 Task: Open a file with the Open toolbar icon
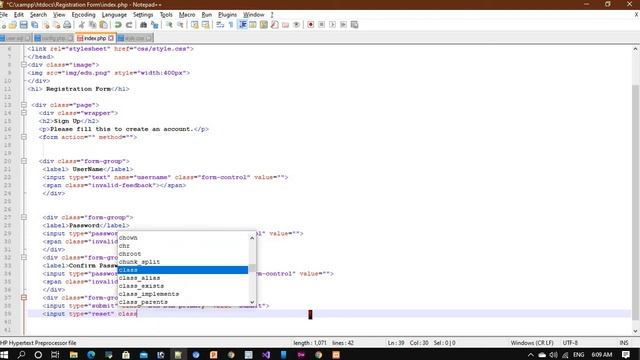pyautogui.click(x=13, y=25)
